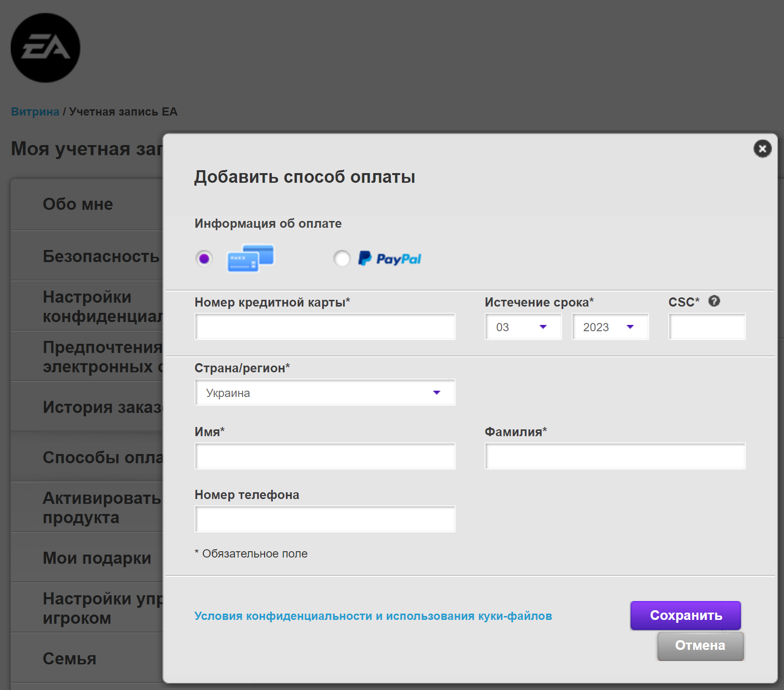Open the Предпочтения электронных tab
The width and height of the screenshot is (784, 690).
pyautogui.click(x=87, y=357)
